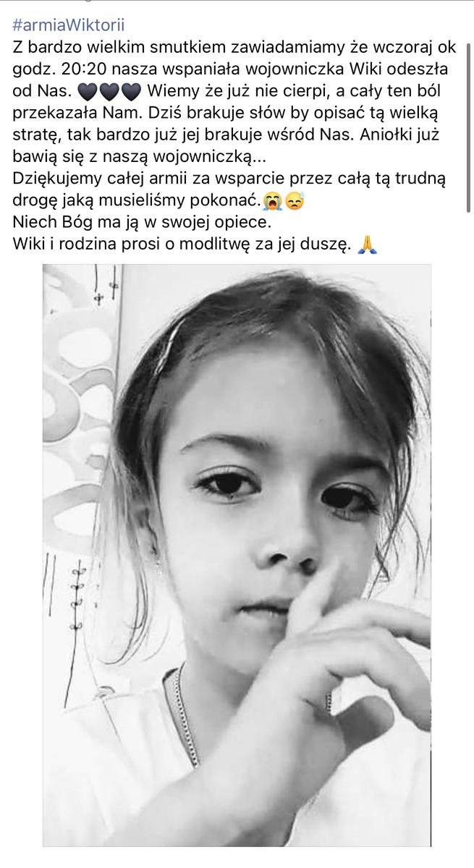Click the wall drawing in the photo background
The image size is (474, 868).
(x=77, y=376)
